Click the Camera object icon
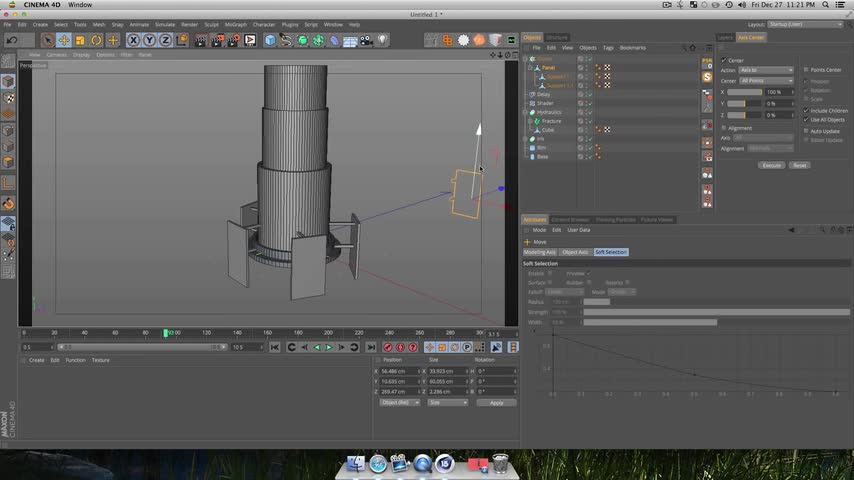This screenshot has width=854, height=480. tap(366, 40)
